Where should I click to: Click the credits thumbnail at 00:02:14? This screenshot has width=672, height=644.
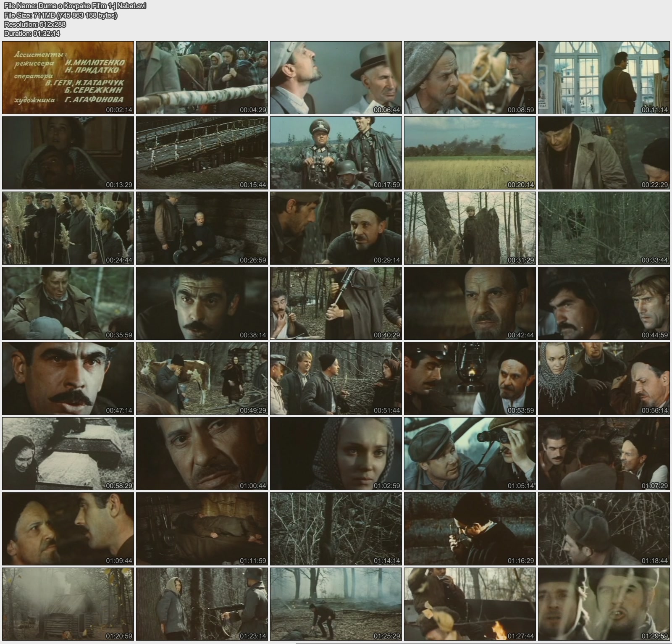(68, 78)
